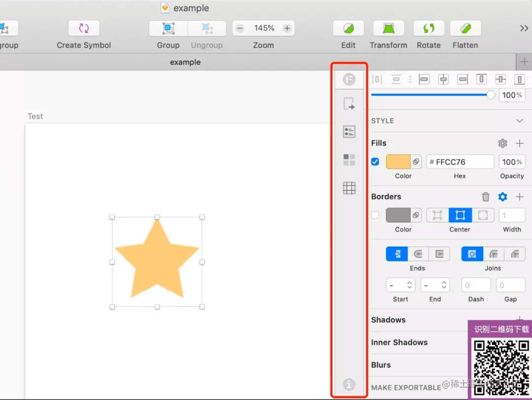532x400 pixels.
Task: Open the blue Borders gear options
Action: point(502,197)
